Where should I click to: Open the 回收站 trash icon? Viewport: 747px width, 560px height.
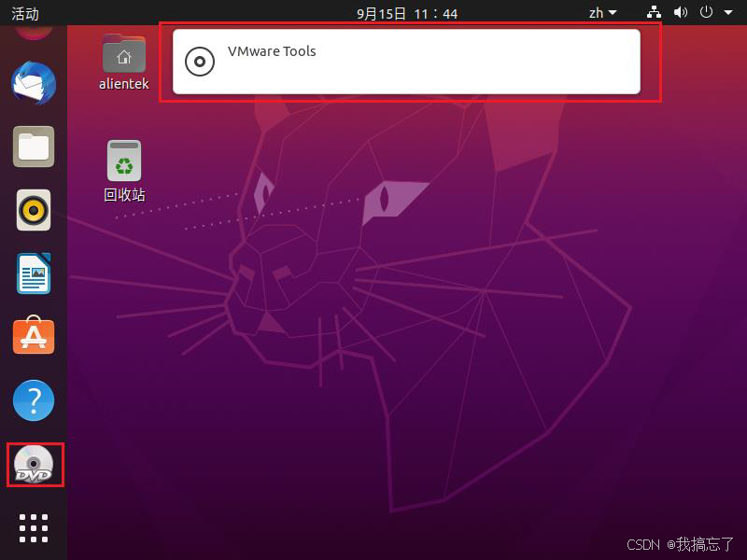click(124, 171)
